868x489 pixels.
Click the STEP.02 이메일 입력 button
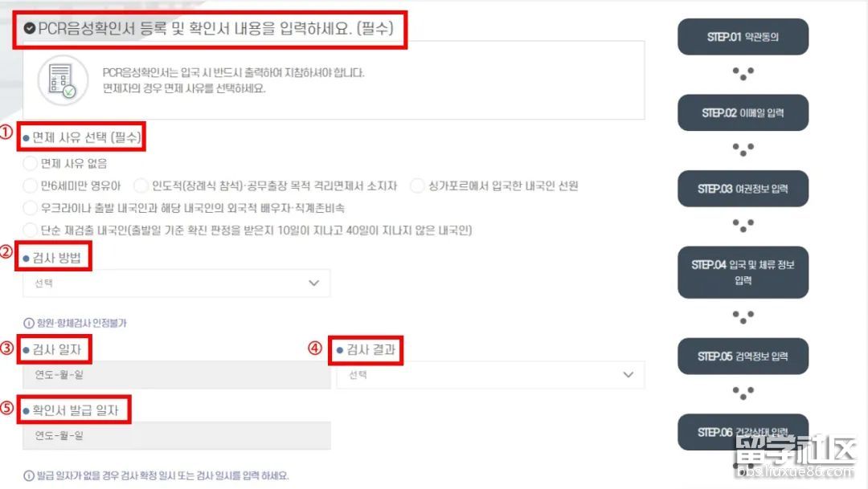(743, 113)
